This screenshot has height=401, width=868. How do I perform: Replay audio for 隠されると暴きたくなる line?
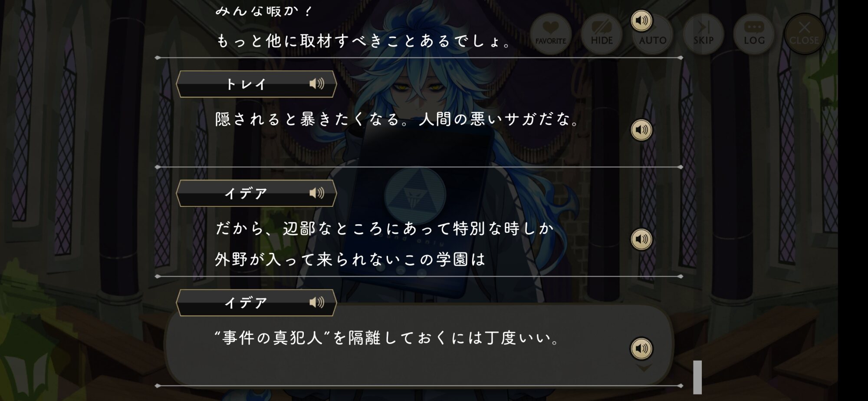[641, 130]
